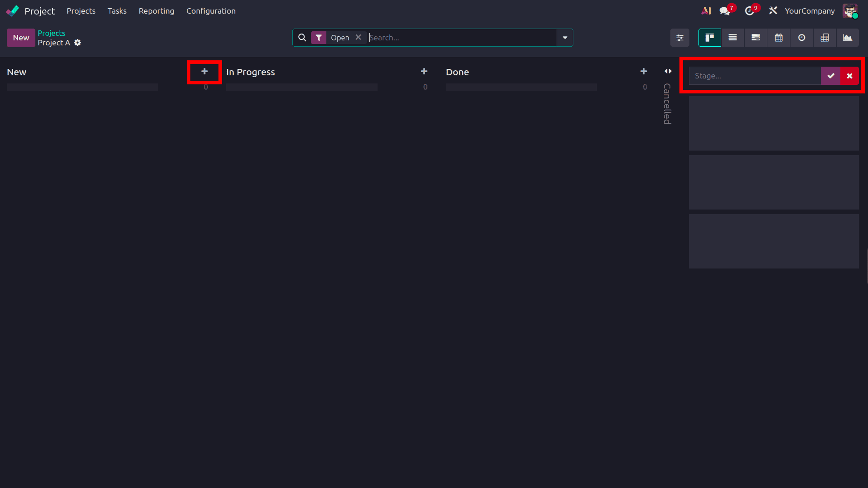Focus the Search input field
The width and height of the screenshot is (868, 488).
(x=461, y=38)
